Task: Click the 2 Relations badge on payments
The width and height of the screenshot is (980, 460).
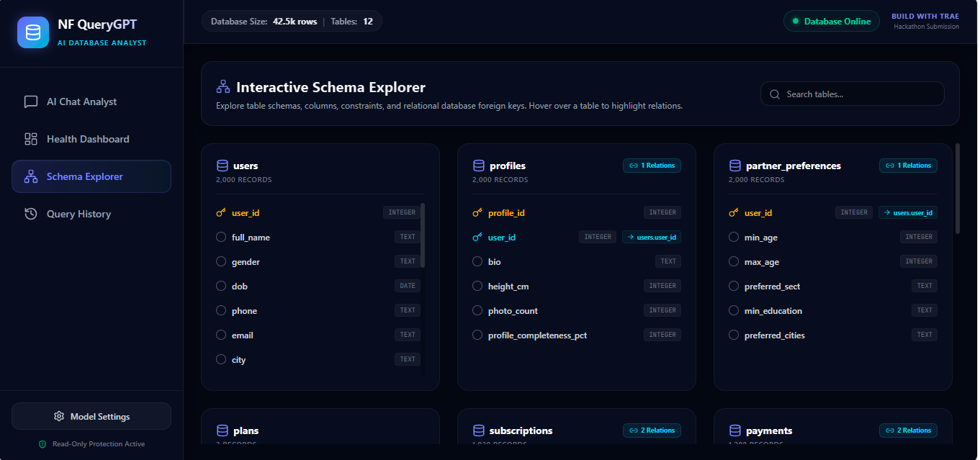Action: click(x=908, y=430)
